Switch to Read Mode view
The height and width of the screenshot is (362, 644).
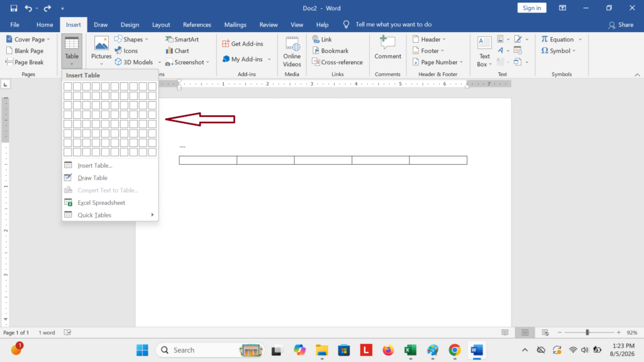505,332
